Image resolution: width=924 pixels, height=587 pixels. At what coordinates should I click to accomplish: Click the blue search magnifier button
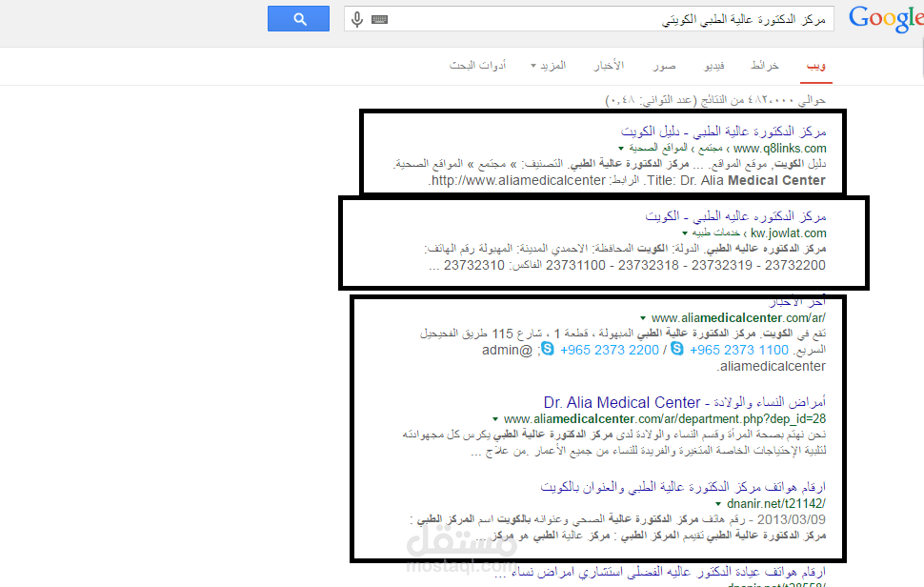point(299,19)
